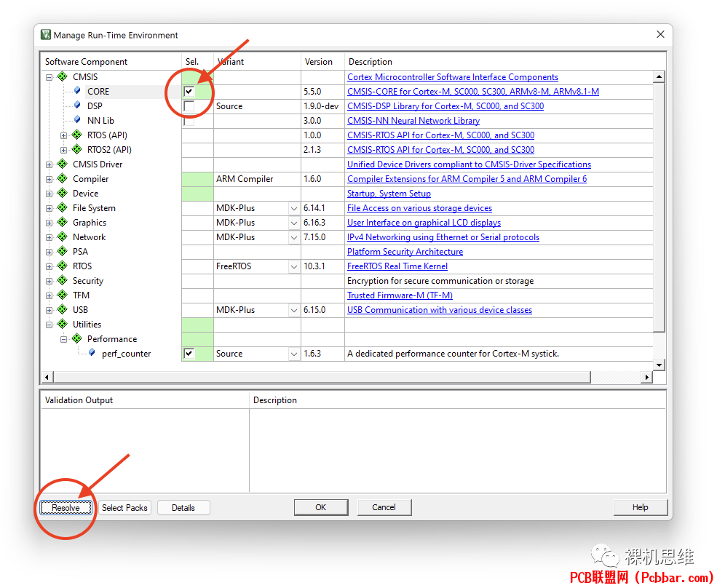The width and height of the screenshot is (717, 588).
Task: Click the perf_counter component icon
Action: 92,353
